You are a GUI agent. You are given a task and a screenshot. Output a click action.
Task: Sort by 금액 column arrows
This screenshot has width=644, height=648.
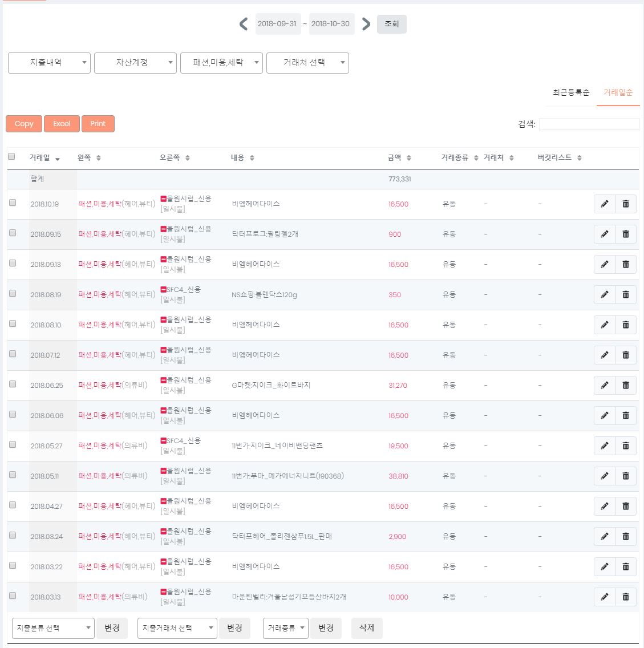click(408, 158)
